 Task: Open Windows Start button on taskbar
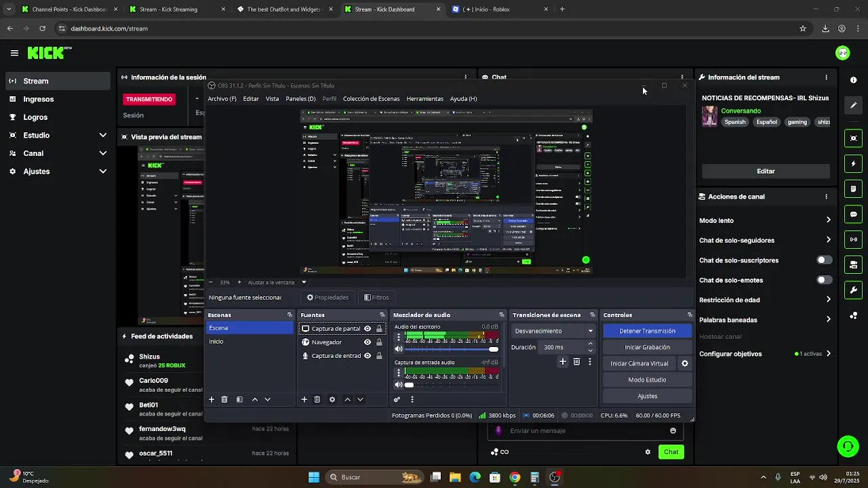pyautogui.click(x=314, y=477)
